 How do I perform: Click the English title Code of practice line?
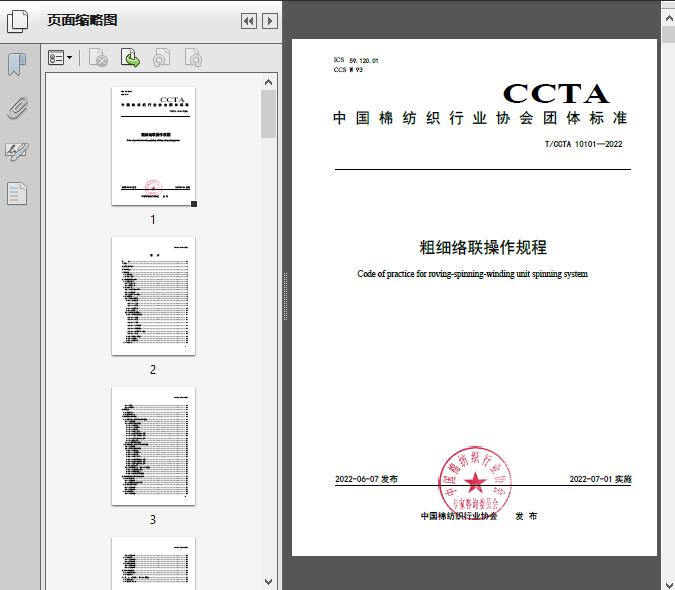click(x=472, y=274)
